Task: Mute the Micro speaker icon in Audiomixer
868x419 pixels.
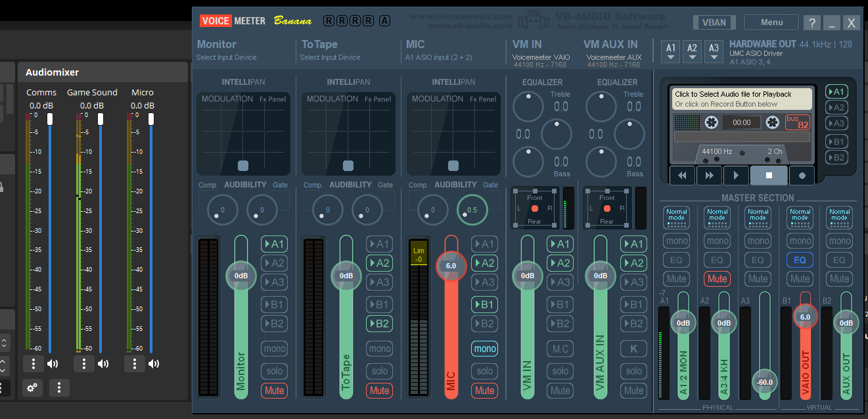Action: 154,364
